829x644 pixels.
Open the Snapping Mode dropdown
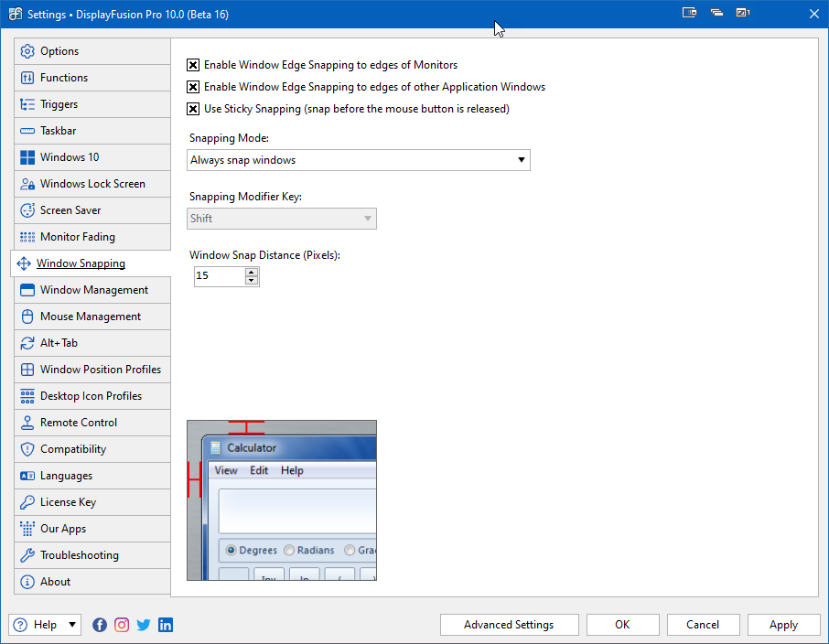tap(359, 160)
